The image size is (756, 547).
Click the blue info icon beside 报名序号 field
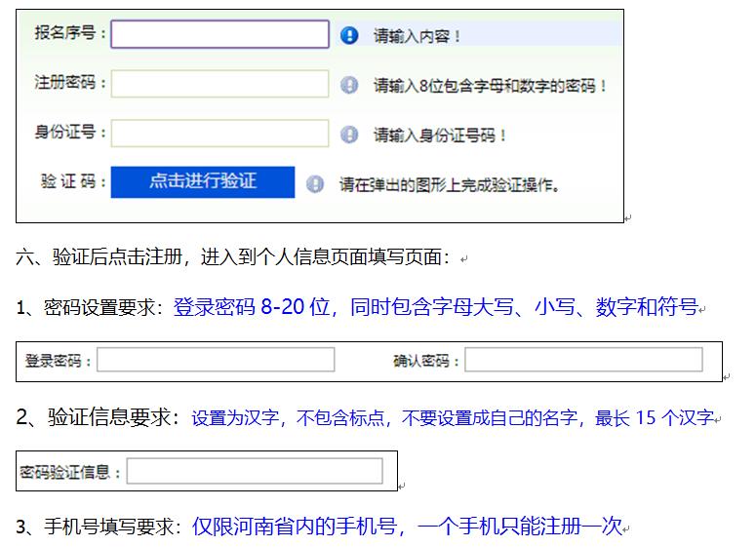[349, 35]
